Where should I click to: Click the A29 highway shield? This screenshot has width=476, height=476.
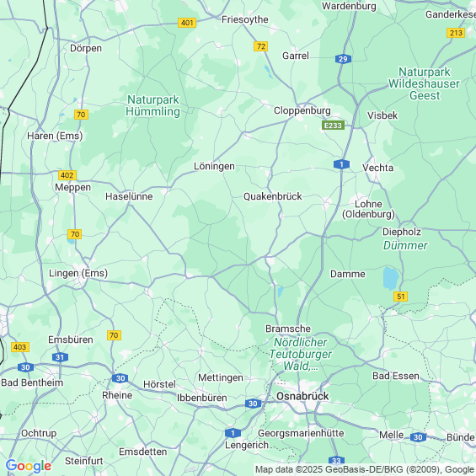[343, 59]
